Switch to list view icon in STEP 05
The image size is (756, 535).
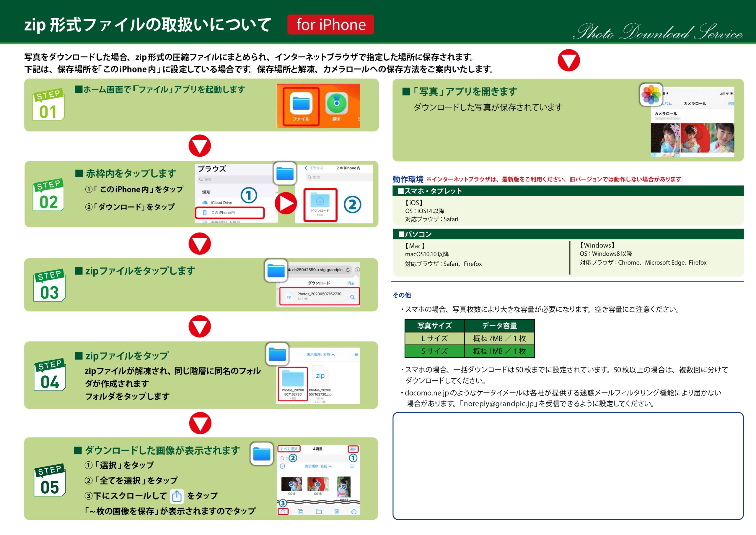click(352, 466)
